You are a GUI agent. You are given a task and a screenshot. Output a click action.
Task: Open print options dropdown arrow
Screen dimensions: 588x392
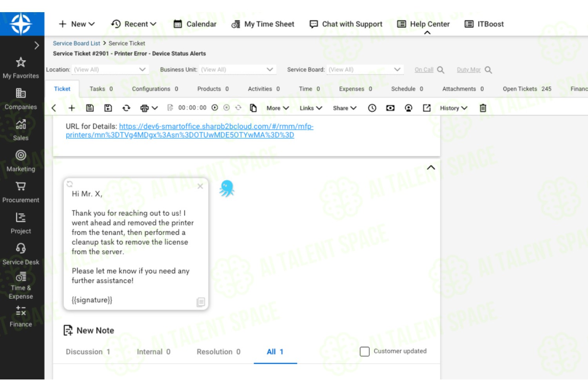click(155, 108)
